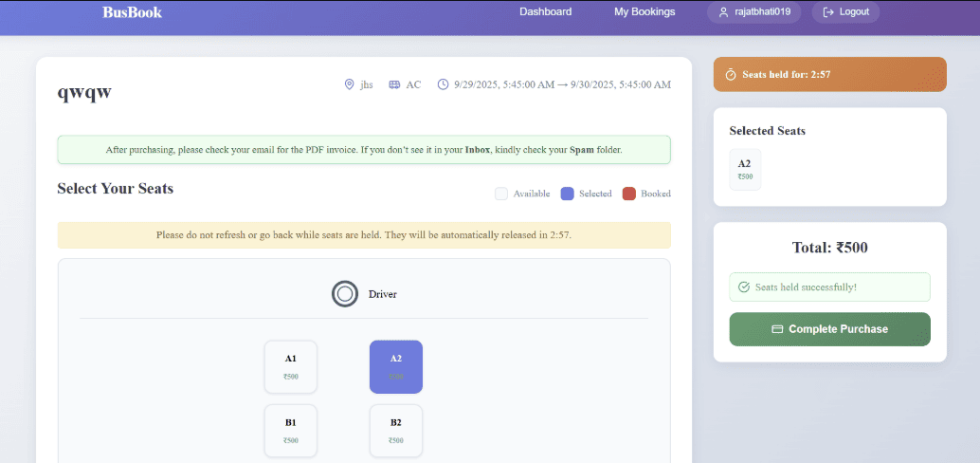Select seat B1

[291, 430]
